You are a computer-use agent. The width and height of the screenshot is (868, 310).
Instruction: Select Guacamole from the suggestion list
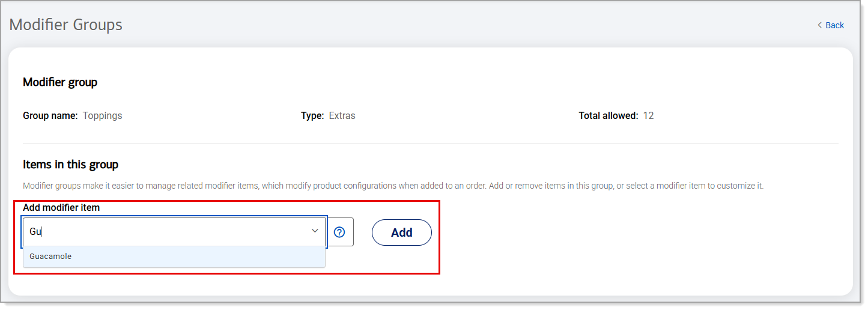[x=174, y=257]
